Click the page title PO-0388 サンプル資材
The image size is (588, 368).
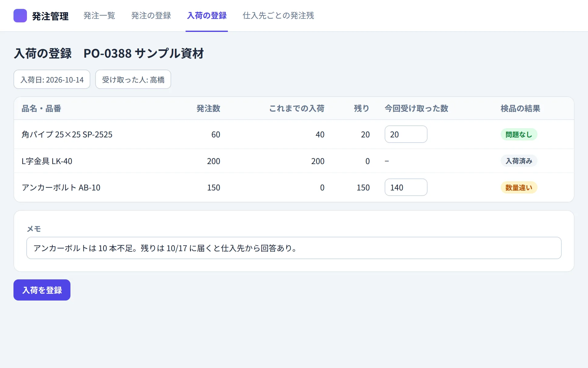(144, 53)
